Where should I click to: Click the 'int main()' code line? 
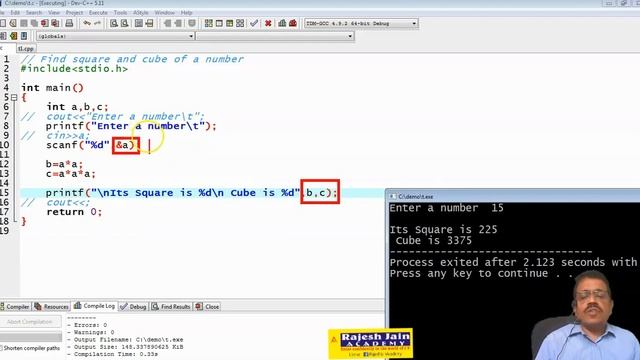(52, 88)
